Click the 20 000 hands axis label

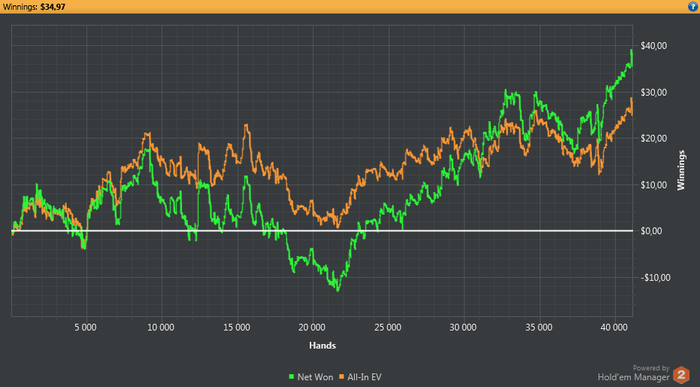pos(312,328)
